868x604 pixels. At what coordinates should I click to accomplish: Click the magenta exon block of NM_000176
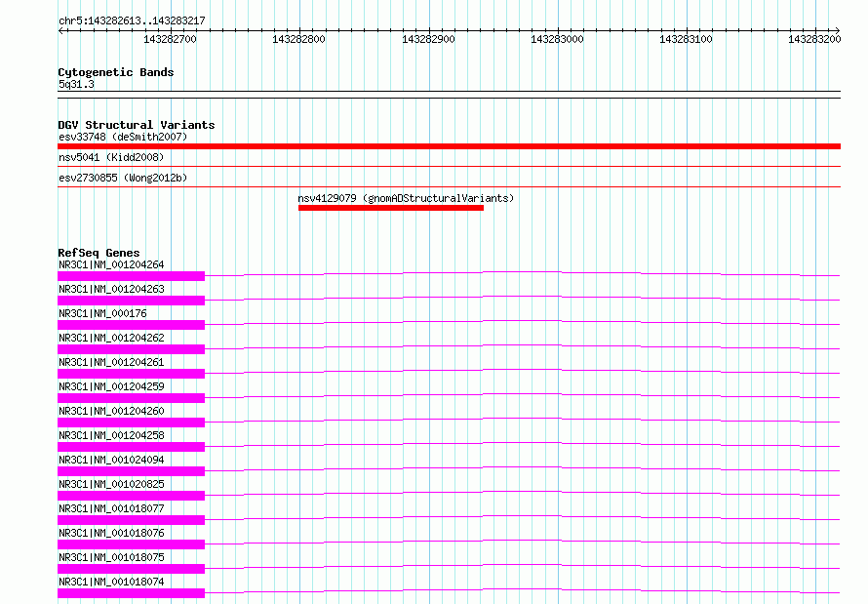coord(132,324)
